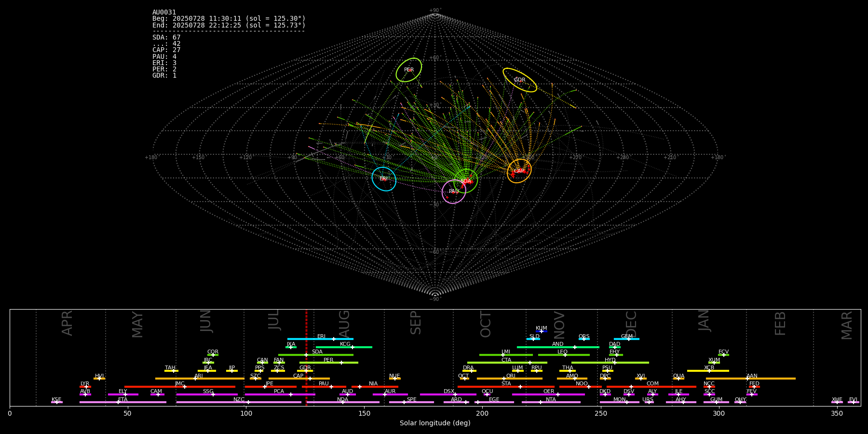The image size is (868, 434).
Task: Click the EVI shower bar
Action: pos(854,402)
